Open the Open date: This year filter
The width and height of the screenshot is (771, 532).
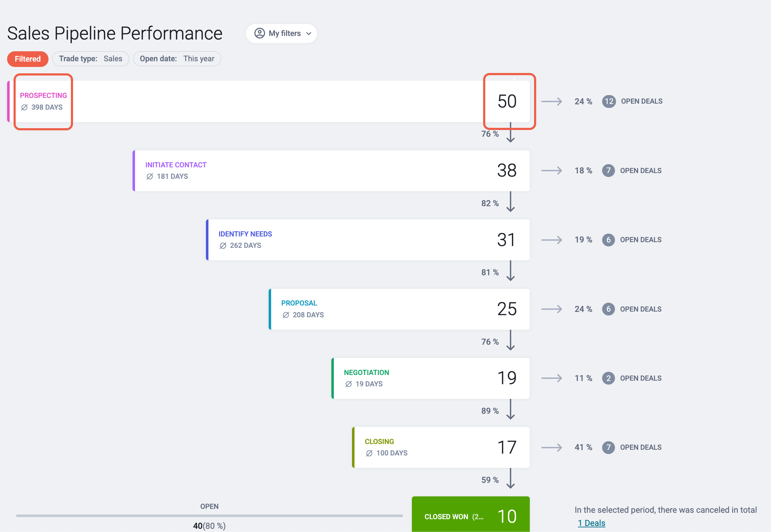tap(177, 59)
